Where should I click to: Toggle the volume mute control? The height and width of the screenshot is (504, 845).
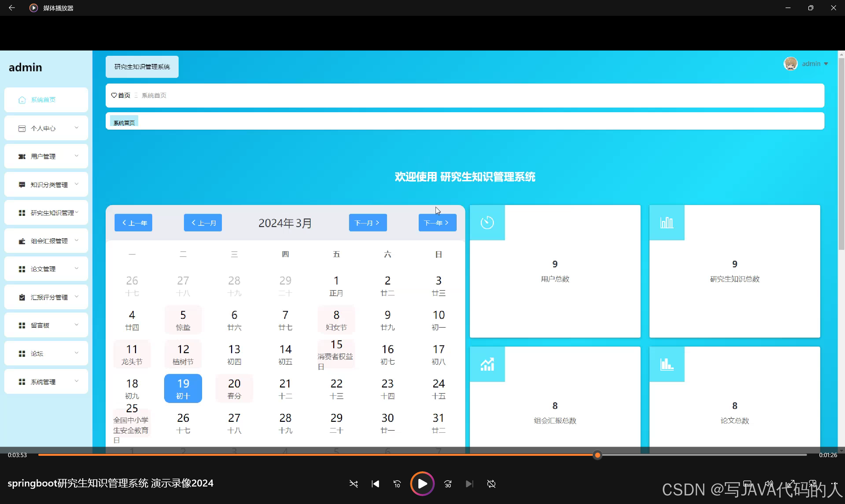coord(769,484)
